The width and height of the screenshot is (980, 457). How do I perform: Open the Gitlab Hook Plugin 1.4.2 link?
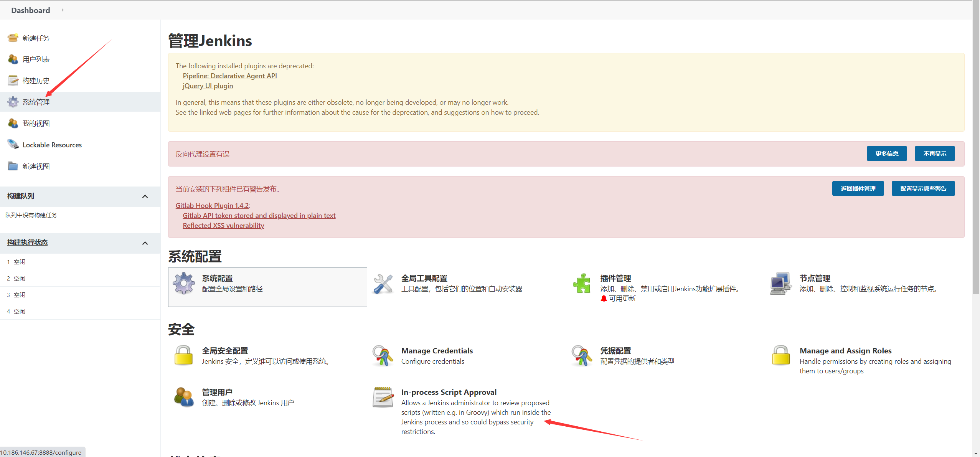click(212, 205)
